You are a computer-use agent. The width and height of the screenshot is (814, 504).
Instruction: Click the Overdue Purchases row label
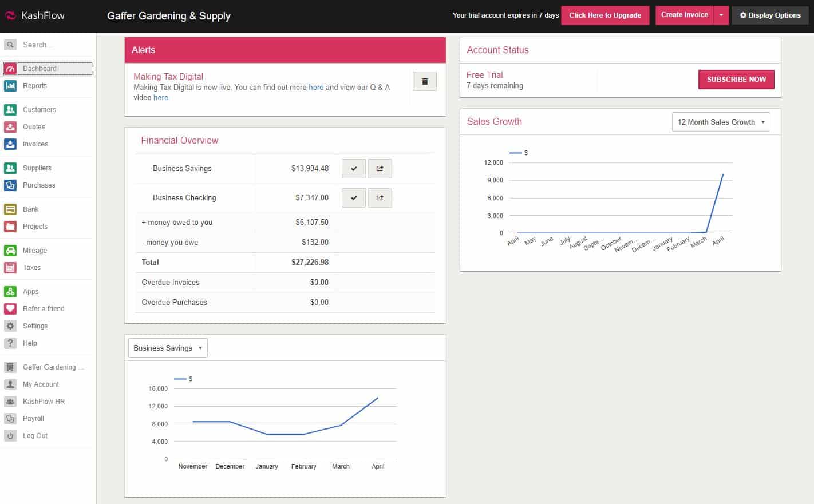coord(175,303)
